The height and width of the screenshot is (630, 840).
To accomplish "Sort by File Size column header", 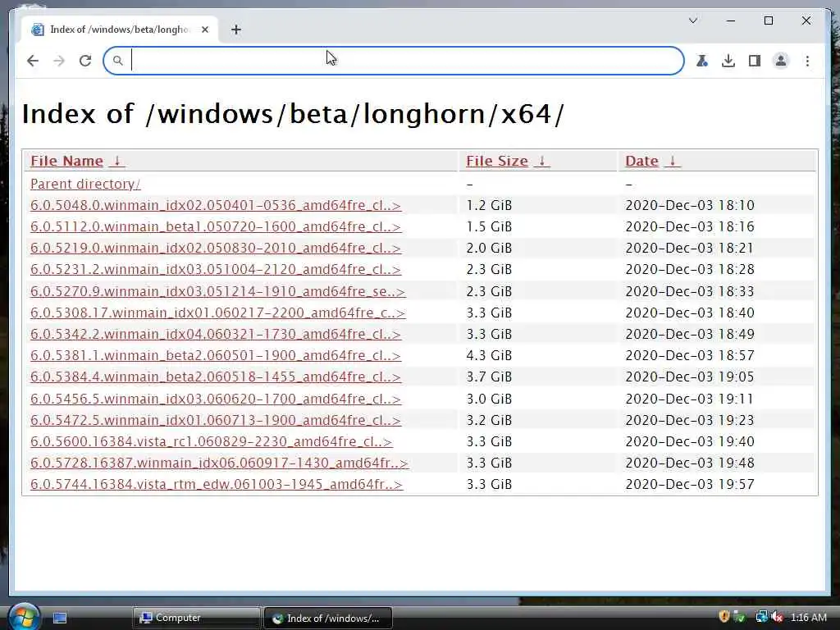I will pyautogui.click(x=497, y=161).
